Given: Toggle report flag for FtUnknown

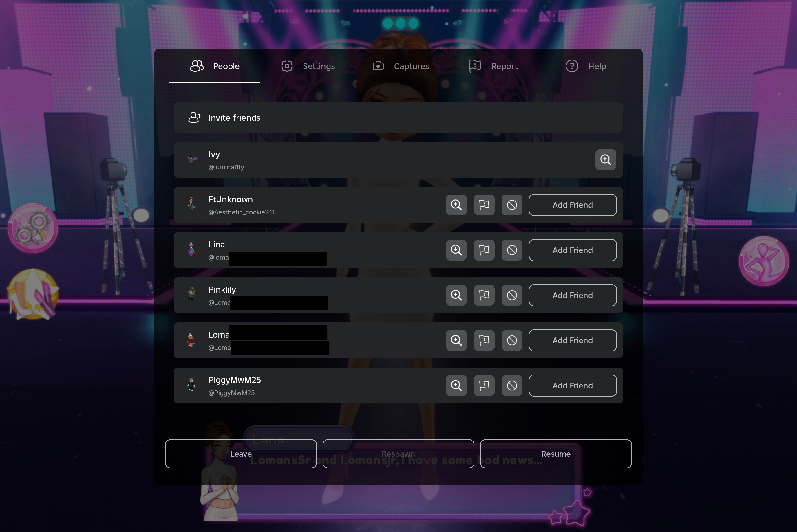Looking at the screenshot, I should (x=483, y=204).
